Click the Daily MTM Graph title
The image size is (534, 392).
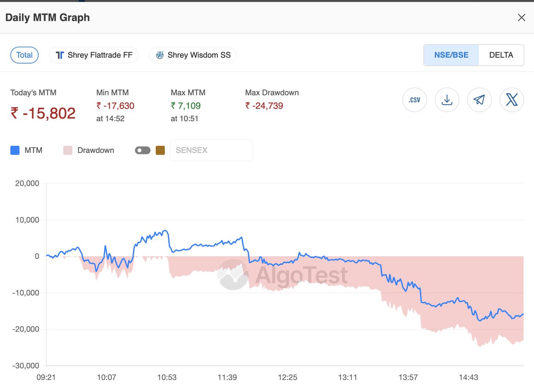pos(48,18)
